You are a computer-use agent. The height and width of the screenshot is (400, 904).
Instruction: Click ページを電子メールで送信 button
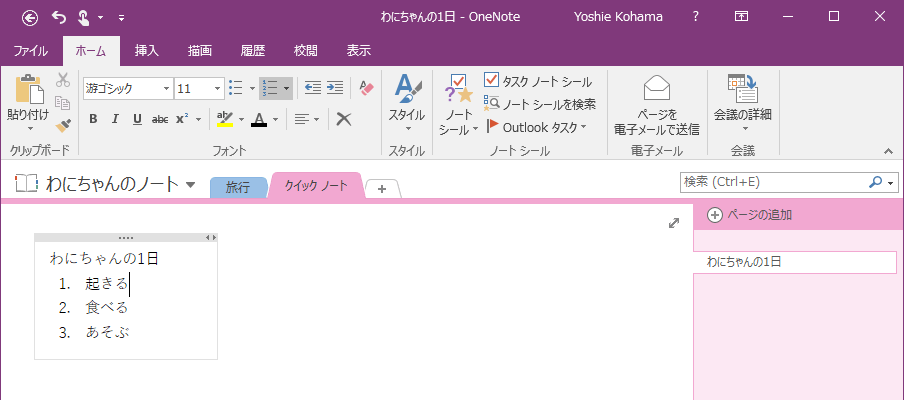657,105
